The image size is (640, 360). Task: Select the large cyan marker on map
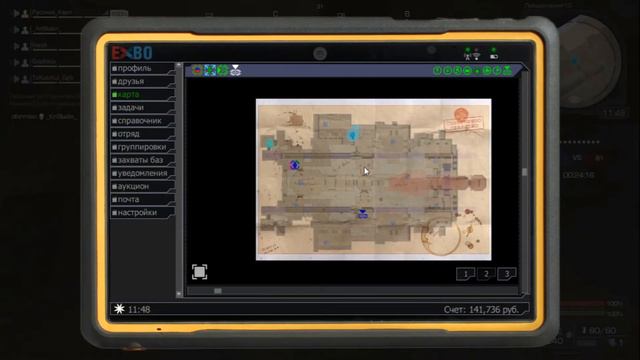353,135
